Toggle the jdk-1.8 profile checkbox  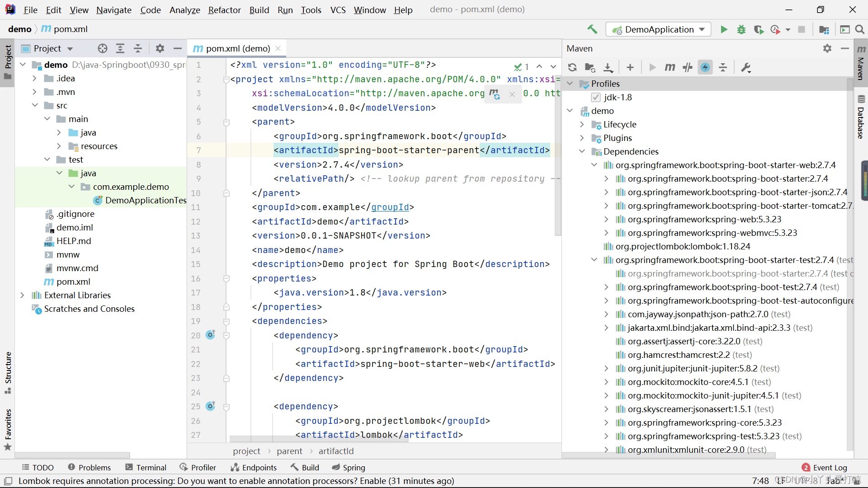pos(596,97)
